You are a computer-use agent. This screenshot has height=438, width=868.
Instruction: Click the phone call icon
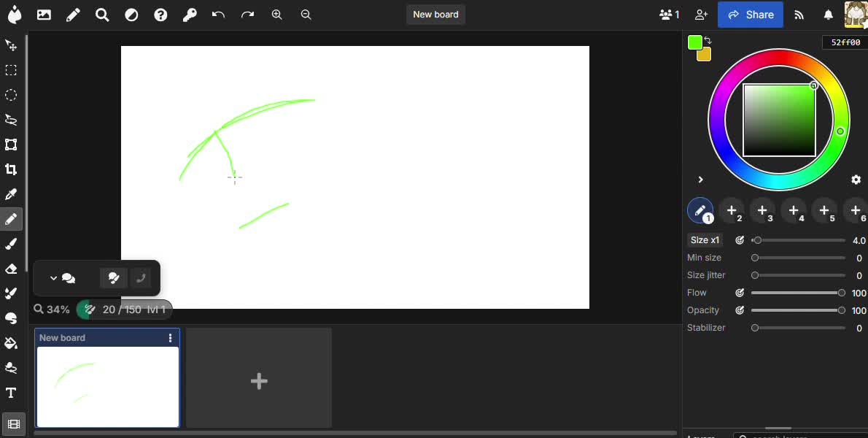[141, 278]
